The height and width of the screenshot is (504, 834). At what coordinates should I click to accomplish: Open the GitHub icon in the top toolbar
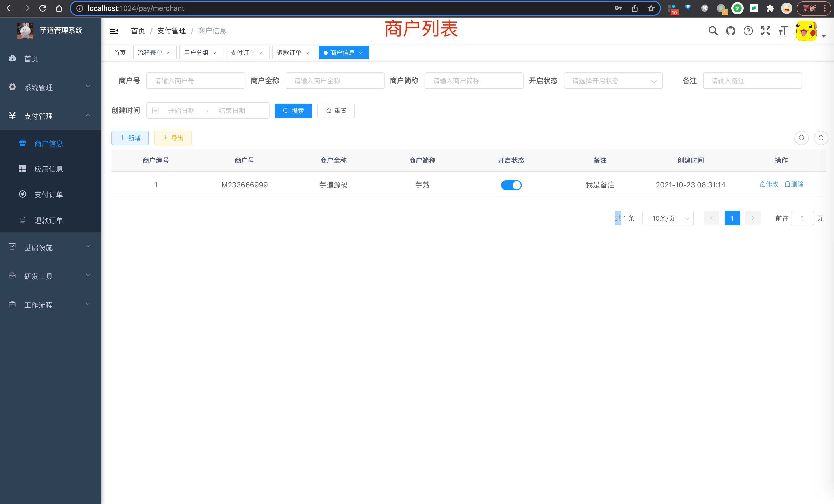point(731,31)
